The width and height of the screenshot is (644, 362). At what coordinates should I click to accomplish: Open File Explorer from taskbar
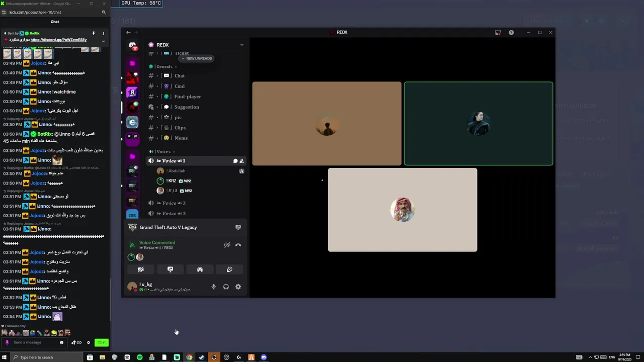coord(102,357)
